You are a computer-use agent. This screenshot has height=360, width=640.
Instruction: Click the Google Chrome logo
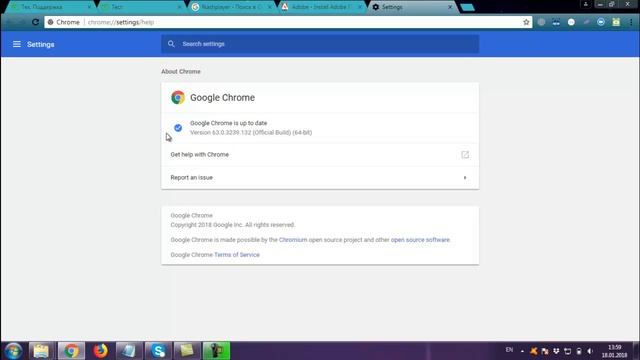[x=178, y=98]
